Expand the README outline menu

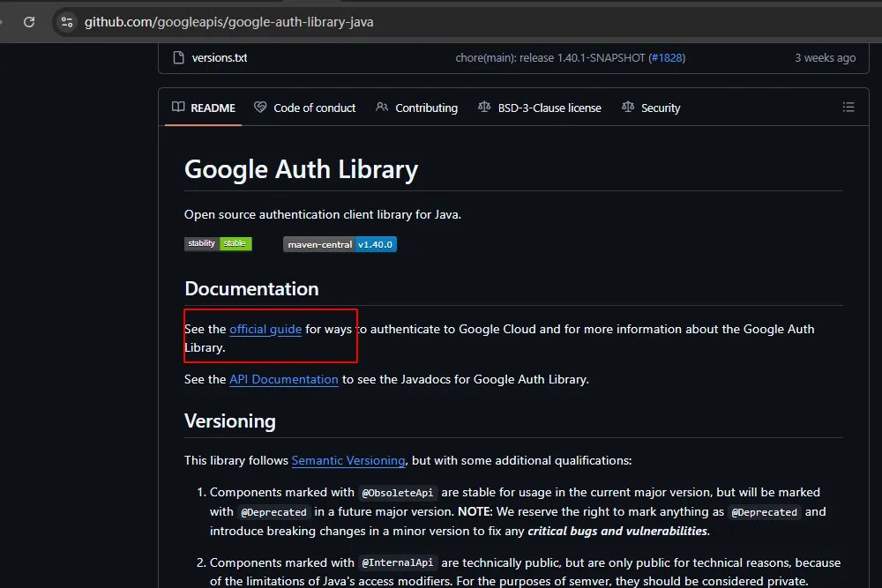click(848, 108)
